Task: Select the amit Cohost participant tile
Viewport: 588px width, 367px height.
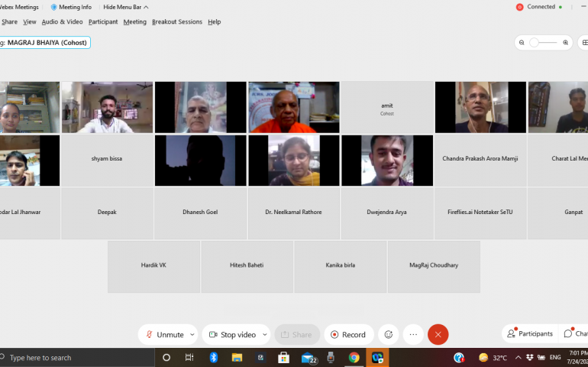Action: pyautogui.click(x=387, y=108)
